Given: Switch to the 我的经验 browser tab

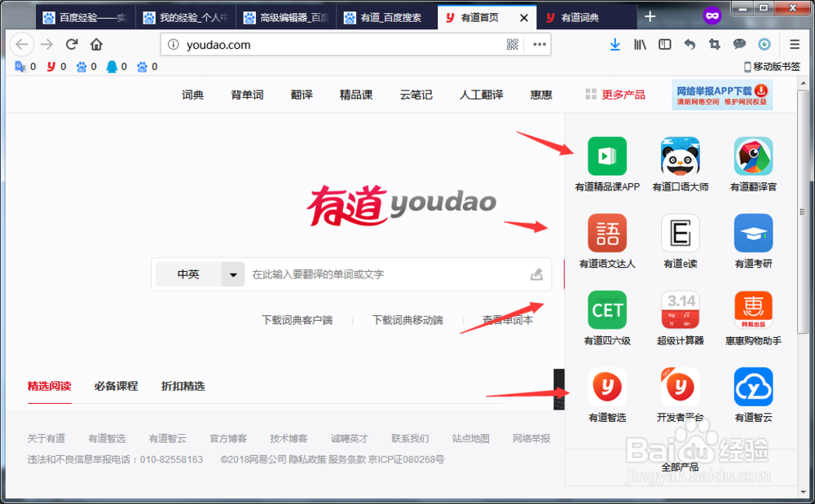Looking at the screenshot, I should coord(186,18).
